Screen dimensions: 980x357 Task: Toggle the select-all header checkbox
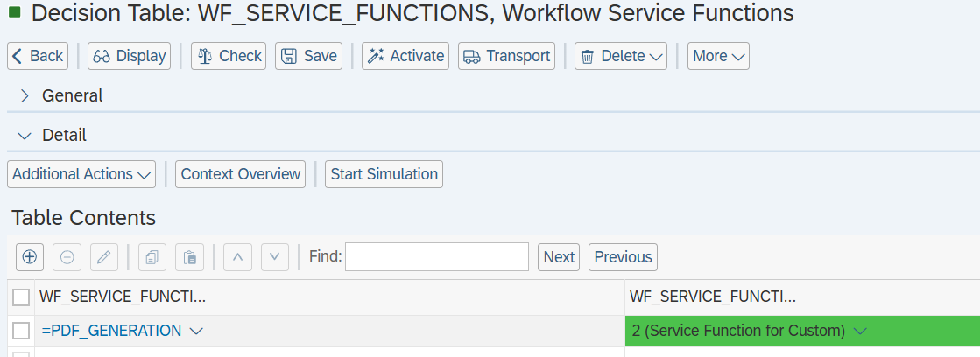point(21,298)
